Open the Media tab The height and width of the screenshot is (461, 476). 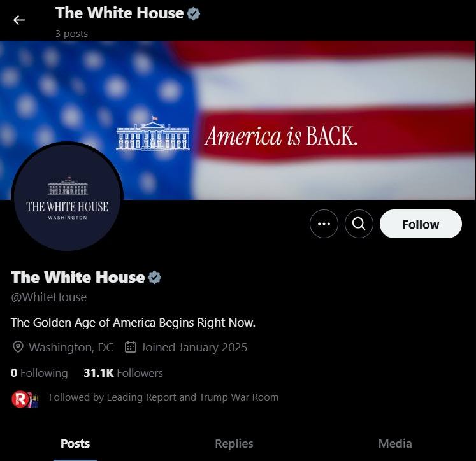[395, 443]
